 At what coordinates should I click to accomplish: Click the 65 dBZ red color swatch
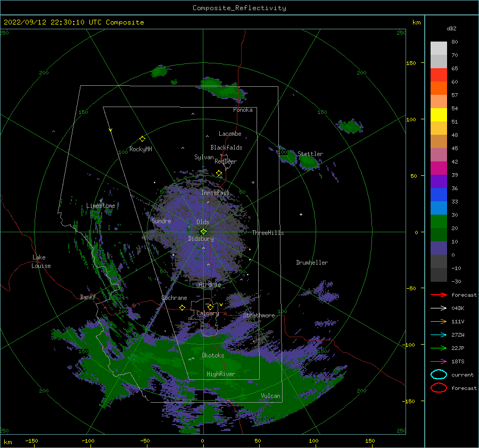click(439, 75)
